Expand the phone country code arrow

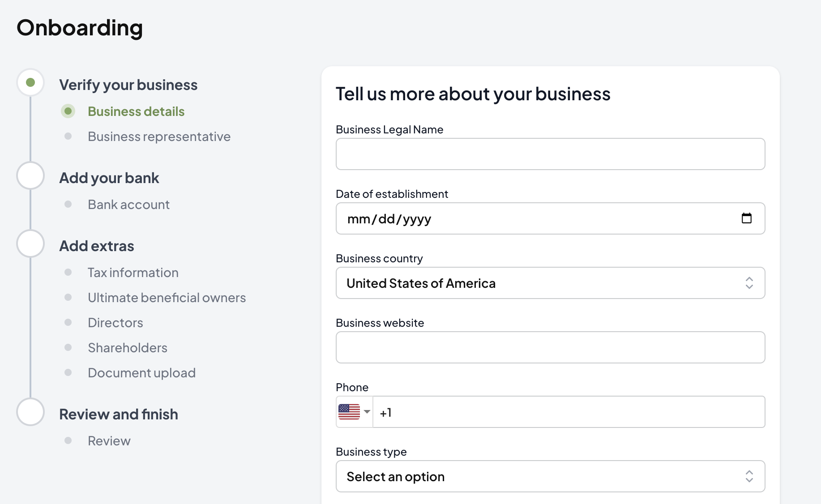[x=367, y=412]
